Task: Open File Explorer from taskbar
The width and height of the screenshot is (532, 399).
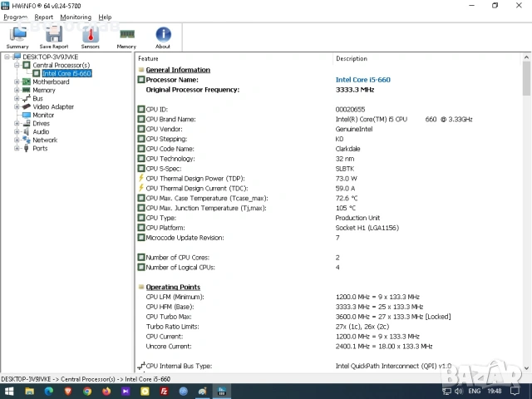Action: point(30,392)
